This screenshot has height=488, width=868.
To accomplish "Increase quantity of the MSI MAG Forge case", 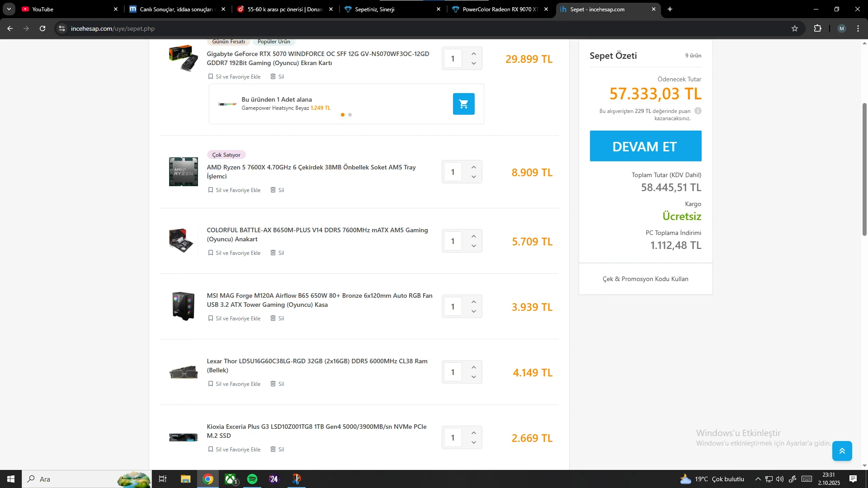I will coord(473,302).
